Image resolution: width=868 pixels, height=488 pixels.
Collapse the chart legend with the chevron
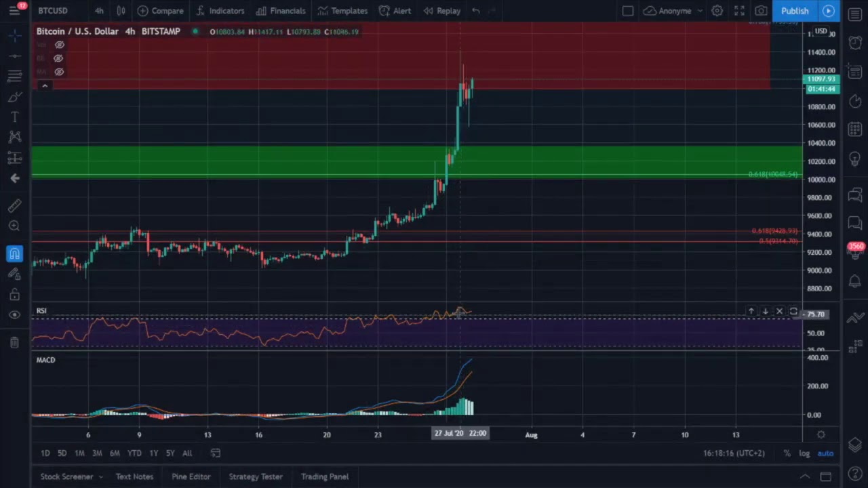pyautogui.click(x=44, y=85)
